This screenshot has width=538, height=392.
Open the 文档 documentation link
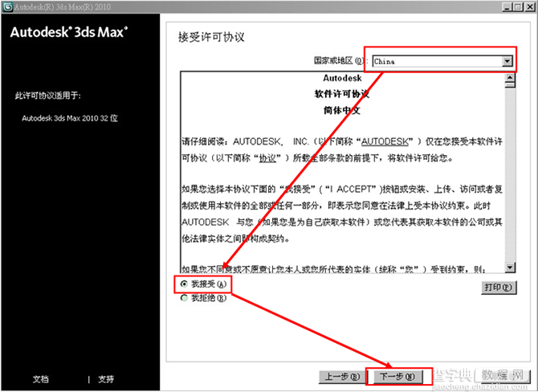click(x=40, y=379)
